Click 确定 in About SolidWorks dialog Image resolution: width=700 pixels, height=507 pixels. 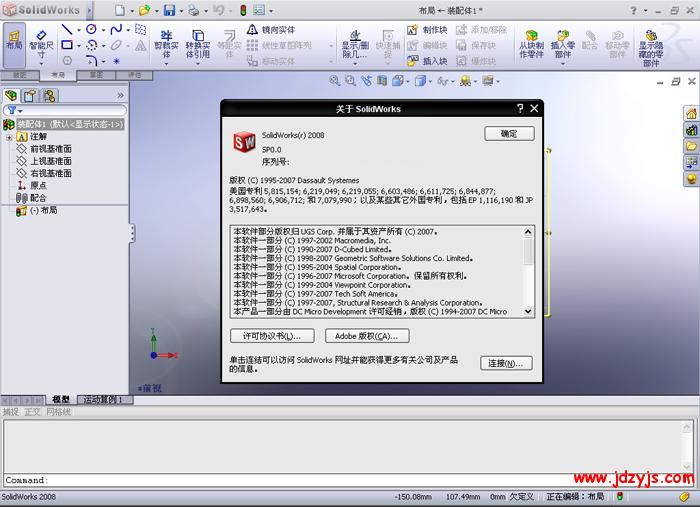[509, 133]
